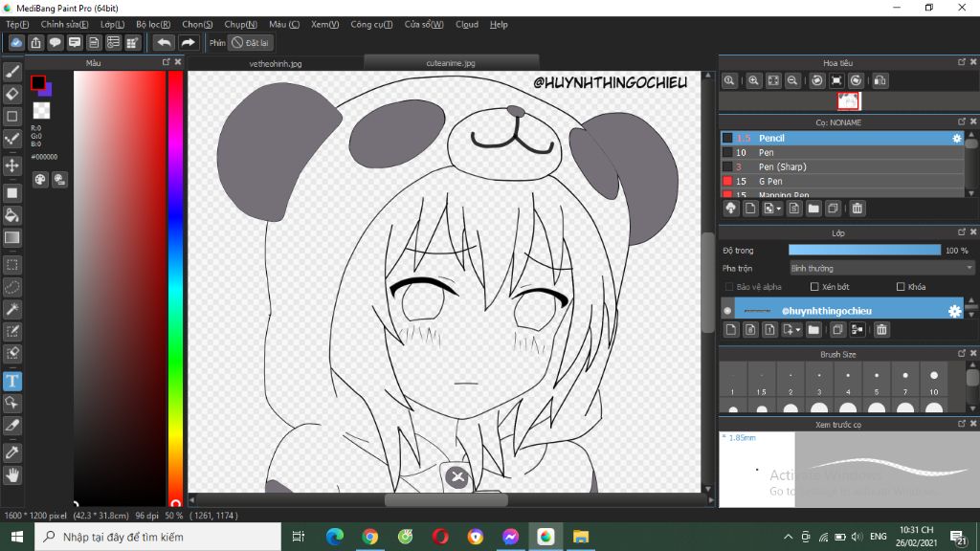
Task: Click the Undo arrow in toolbar
Action: coord(164,42)
